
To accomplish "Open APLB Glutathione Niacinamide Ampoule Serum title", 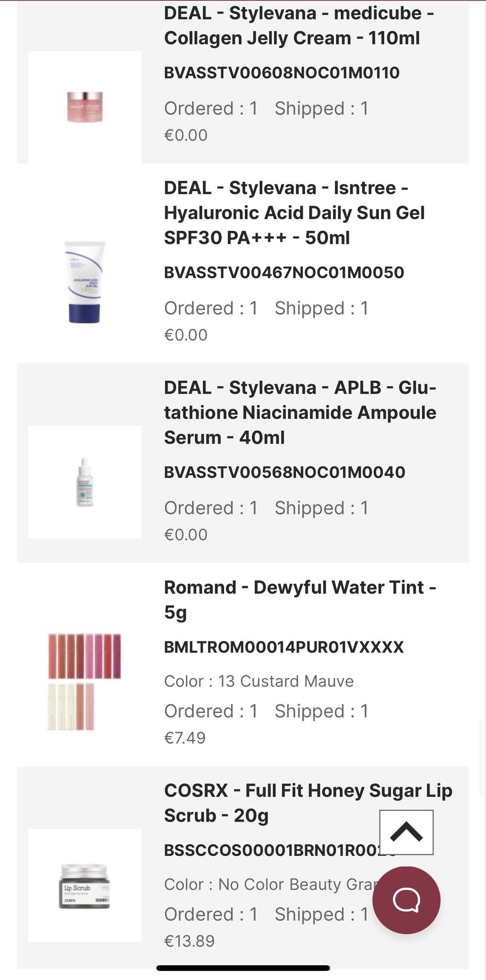I will coord(300,412).
